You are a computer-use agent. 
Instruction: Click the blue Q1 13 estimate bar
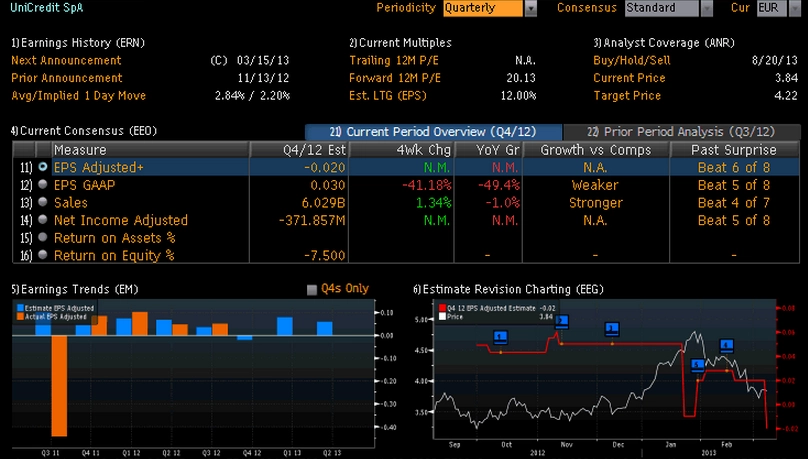[x=284, y=326]
